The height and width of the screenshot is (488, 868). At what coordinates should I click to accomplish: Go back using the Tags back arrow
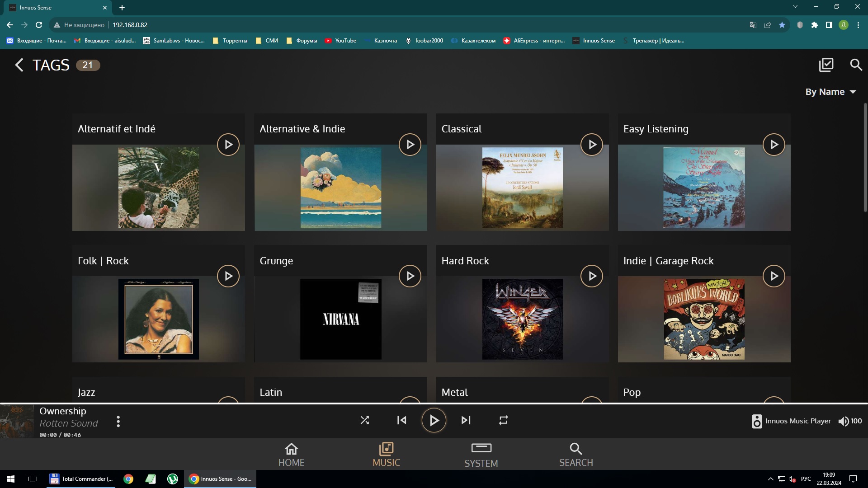pyautogui.click(x=19, y=65)
